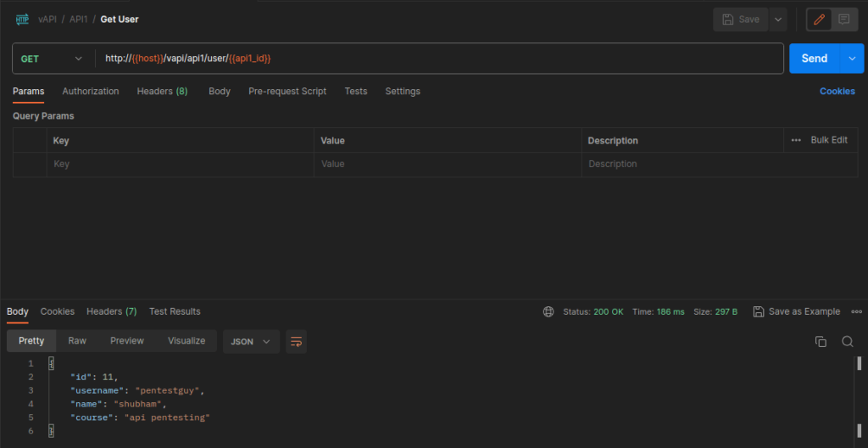Image resolution: width=868 pixels, height=448 pixels.
Task: Click the empty Description input cell
Action: pos(720,164)
